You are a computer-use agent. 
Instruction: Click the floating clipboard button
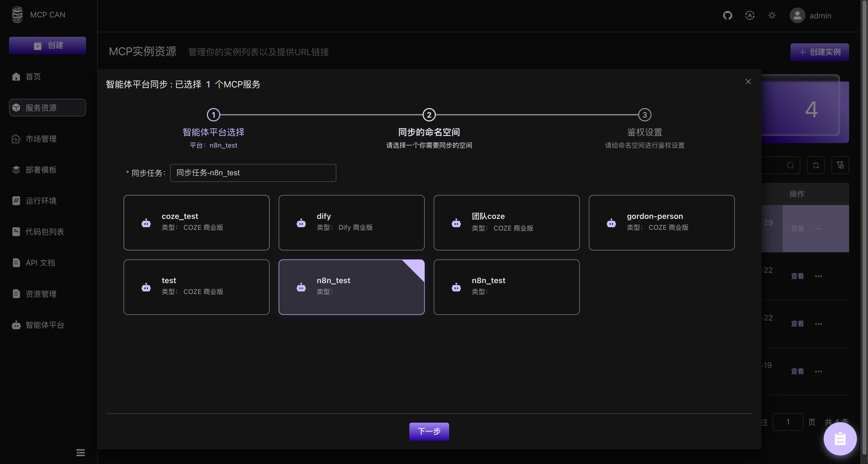(x=840, y=439)
